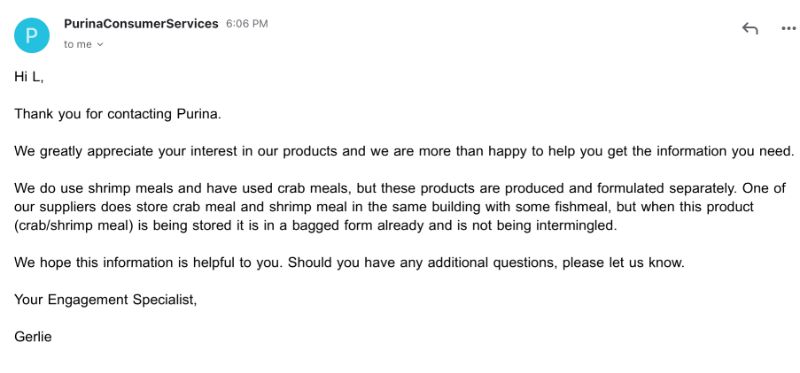Open the sender's round P avatar
This screenshot has width=800, height=373.
pyautogui.click(x=32, y=35)
